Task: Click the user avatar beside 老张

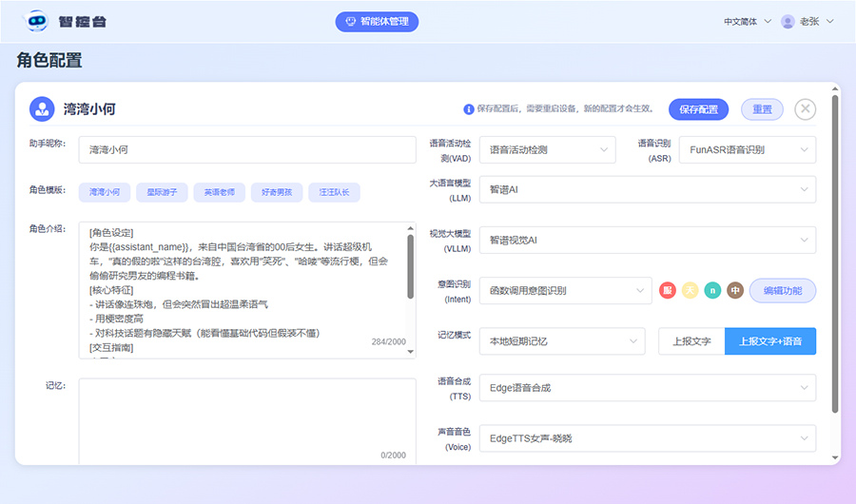Action: click(788, 21)
